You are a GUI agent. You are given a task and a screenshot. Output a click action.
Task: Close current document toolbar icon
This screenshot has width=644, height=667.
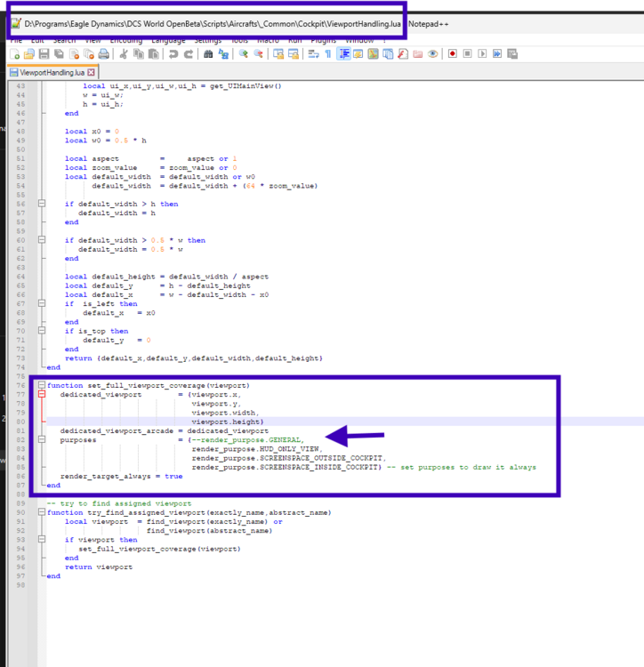74,54
